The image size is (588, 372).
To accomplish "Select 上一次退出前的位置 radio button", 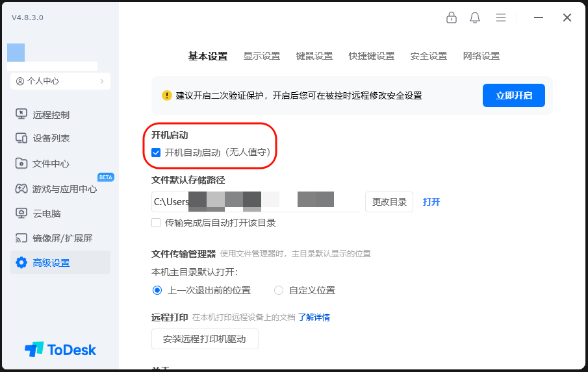I will (157, 290).
